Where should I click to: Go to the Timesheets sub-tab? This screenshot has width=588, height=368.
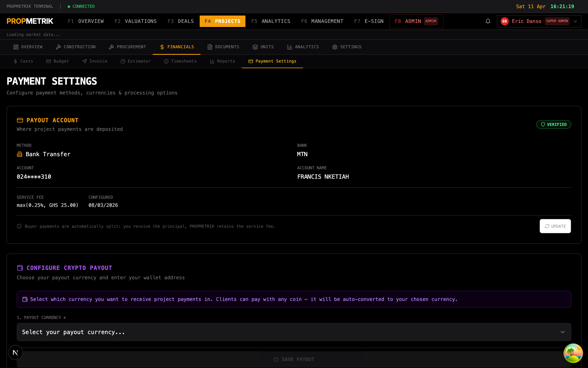(x=180, y=61)
